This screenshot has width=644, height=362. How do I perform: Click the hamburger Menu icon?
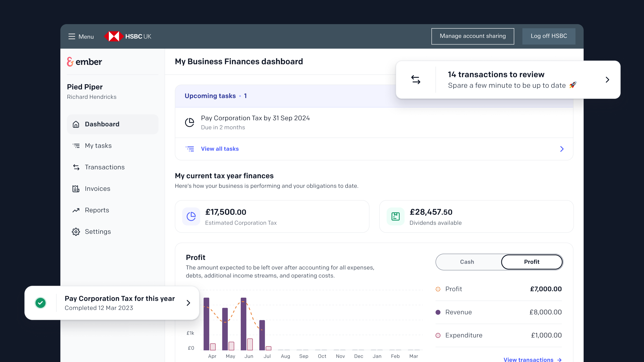pos(72,36)
